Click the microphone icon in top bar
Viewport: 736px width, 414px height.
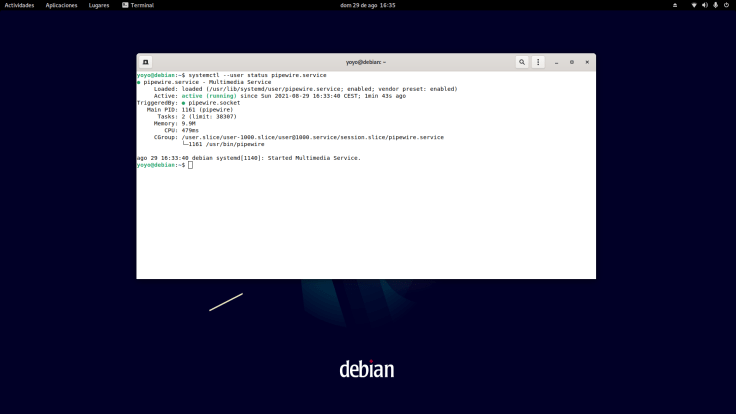click(x=715, y=5)
